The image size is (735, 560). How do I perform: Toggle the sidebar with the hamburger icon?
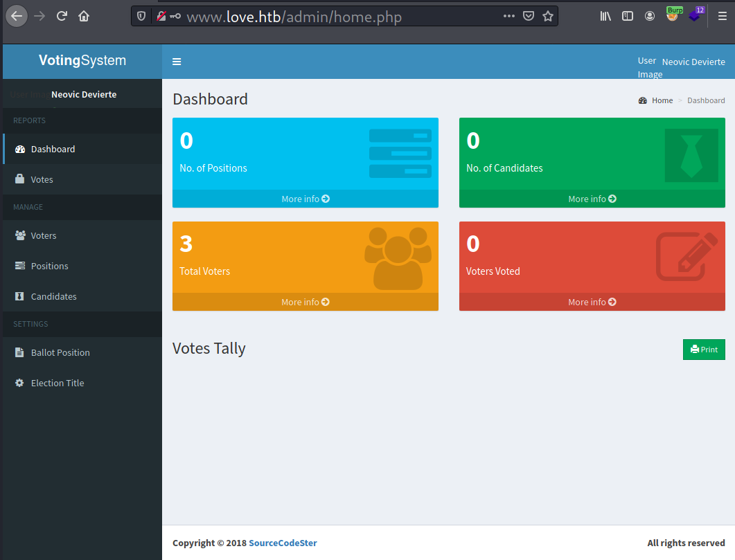tap(177, 62)
